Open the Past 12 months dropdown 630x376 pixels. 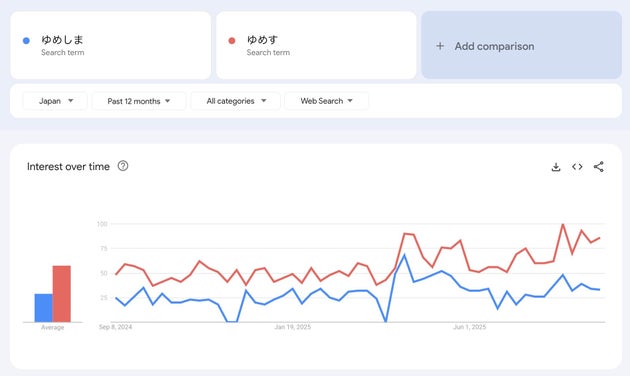tap(139, 101)
